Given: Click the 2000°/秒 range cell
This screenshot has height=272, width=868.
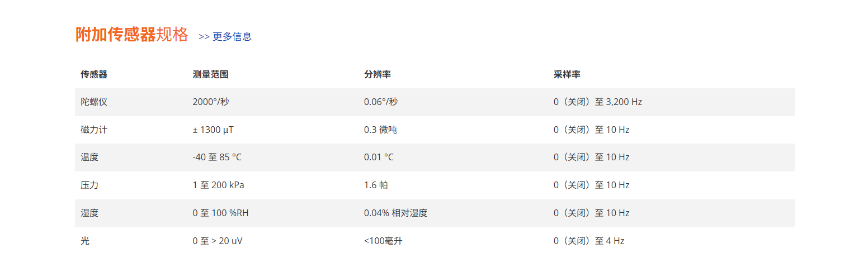Looking at the screenshot, I should (x=211, y=102).
